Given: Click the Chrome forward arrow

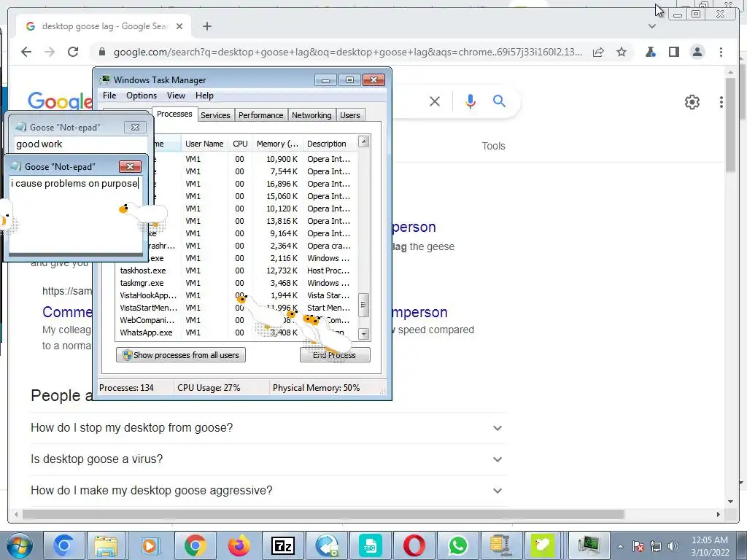Looking at the screenshot, I should [50, 52].
